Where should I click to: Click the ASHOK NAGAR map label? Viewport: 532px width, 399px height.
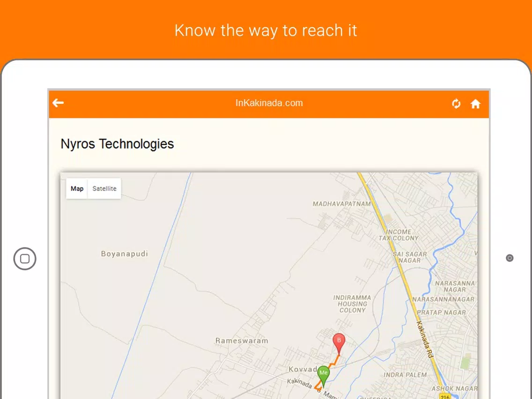coord(454,388)
